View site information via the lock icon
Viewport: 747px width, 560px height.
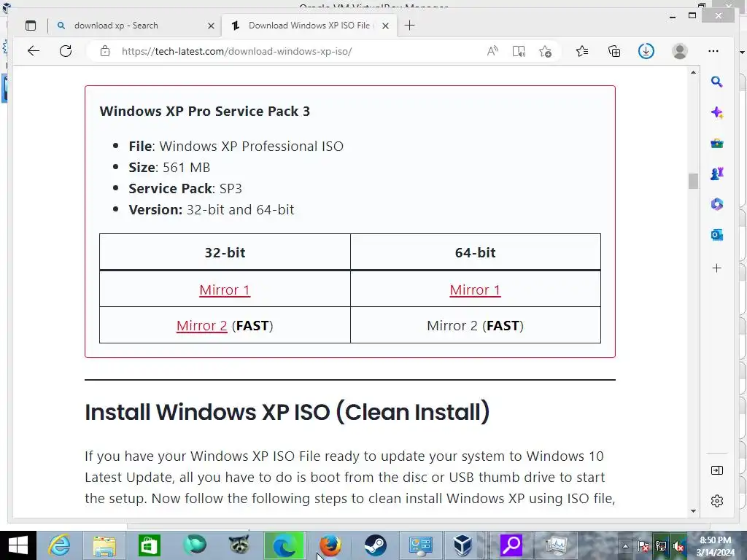tap(105, 51)
